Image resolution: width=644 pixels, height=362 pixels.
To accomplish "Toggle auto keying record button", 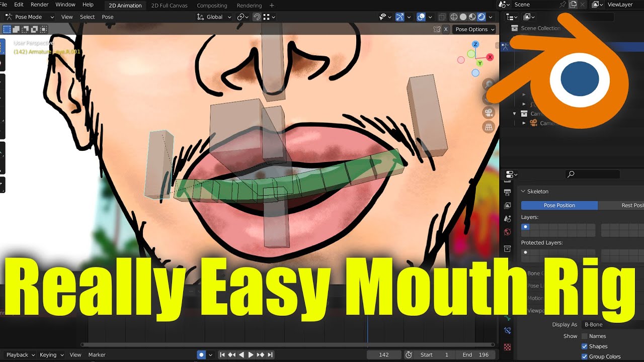I will [x=201, y=354].
